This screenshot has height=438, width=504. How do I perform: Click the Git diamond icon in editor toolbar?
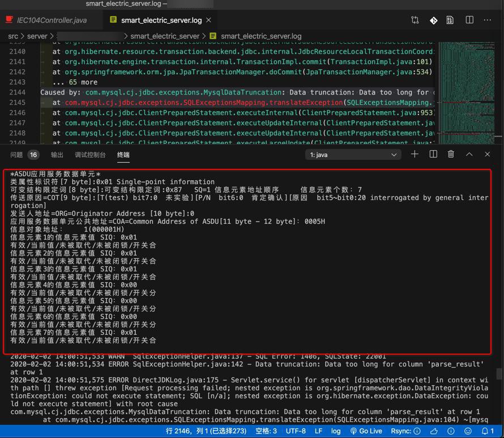tap(433, 20)
